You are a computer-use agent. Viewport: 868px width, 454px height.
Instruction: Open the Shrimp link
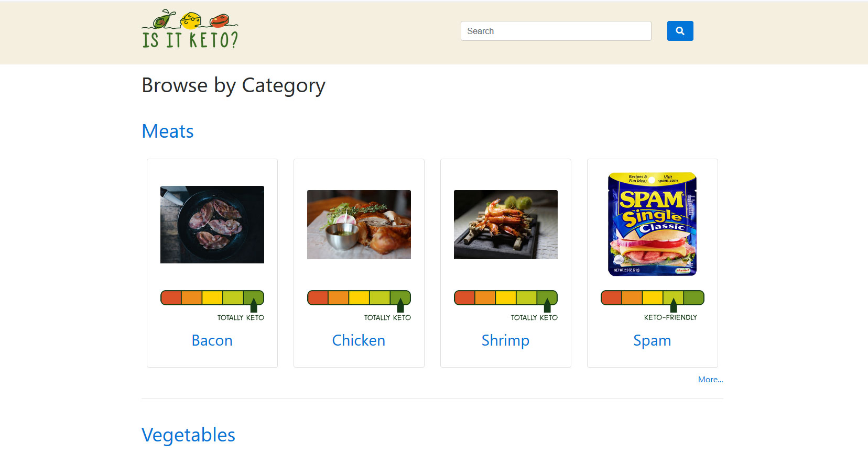[506, 340]
